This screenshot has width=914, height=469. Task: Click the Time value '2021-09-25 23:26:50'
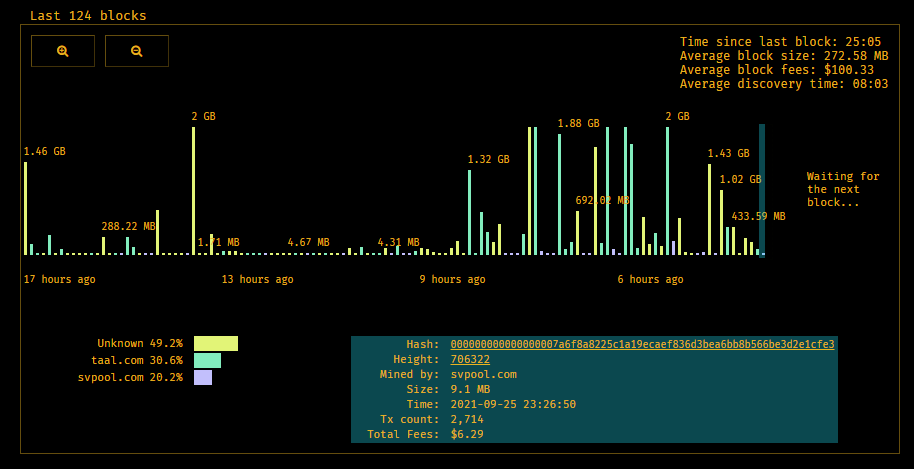click(x=514, y=404)
